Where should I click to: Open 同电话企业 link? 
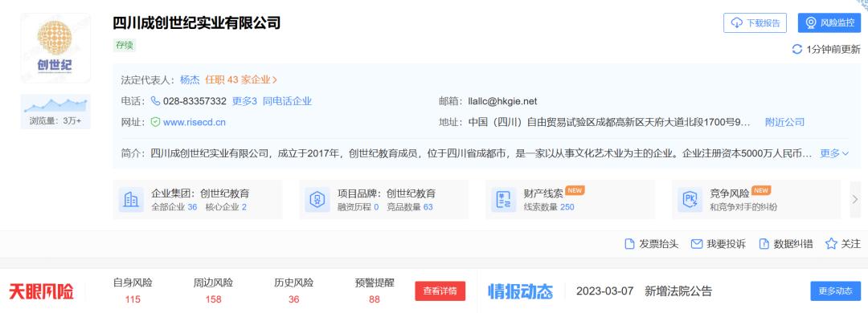click(x=287, y=101)
